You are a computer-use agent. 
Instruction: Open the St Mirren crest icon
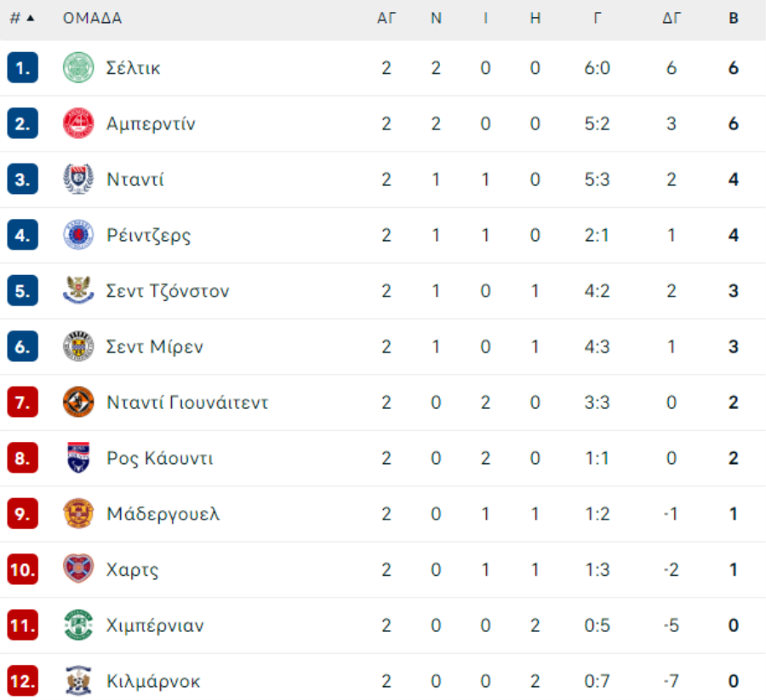click(x=78, y=346)
